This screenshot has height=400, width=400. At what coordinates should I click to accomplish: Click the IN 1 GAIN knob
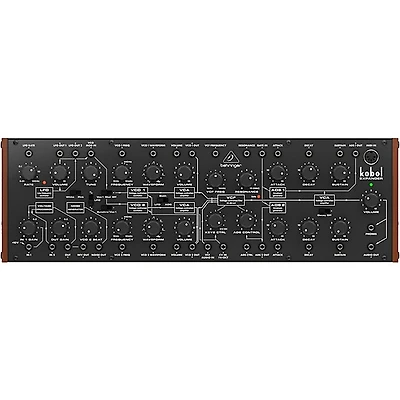tap(28, 228)
